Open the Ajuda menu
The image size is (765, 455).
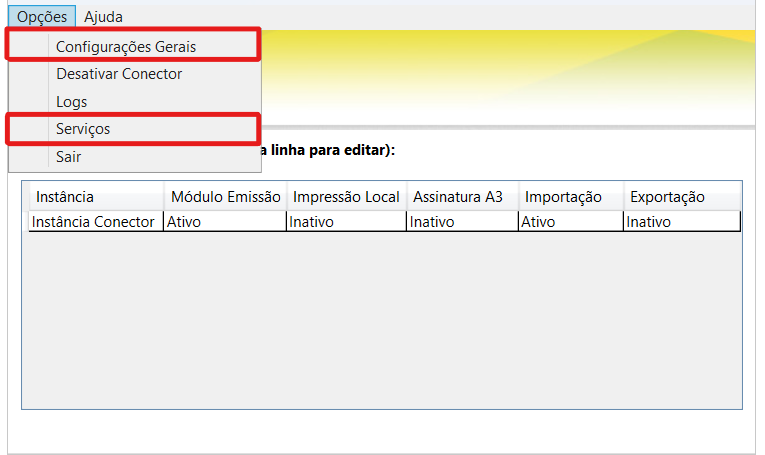pos(103,17)
